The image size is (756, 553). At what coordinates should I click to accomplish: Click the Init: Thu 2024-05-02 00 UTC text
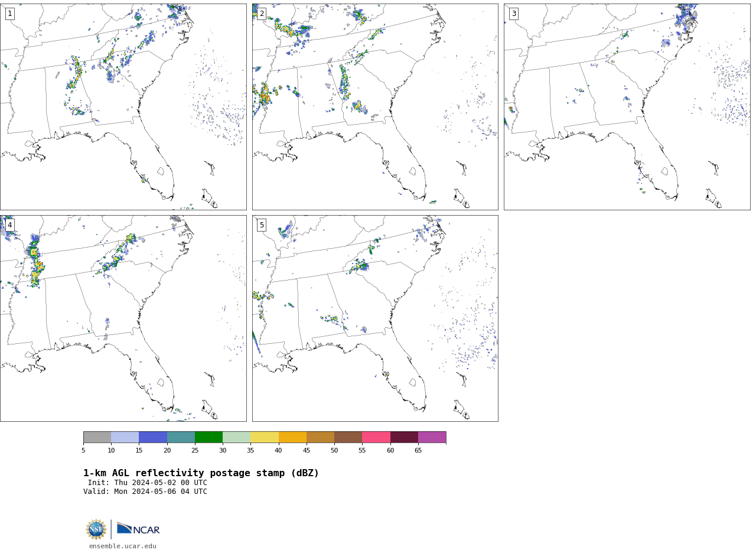click(148, 483)
